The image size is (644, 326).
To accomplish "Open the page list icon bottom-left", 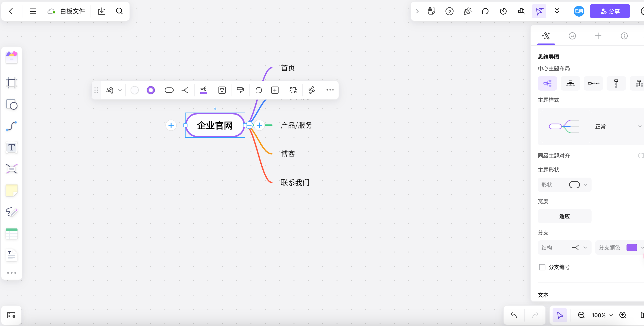I will [11, 315].
